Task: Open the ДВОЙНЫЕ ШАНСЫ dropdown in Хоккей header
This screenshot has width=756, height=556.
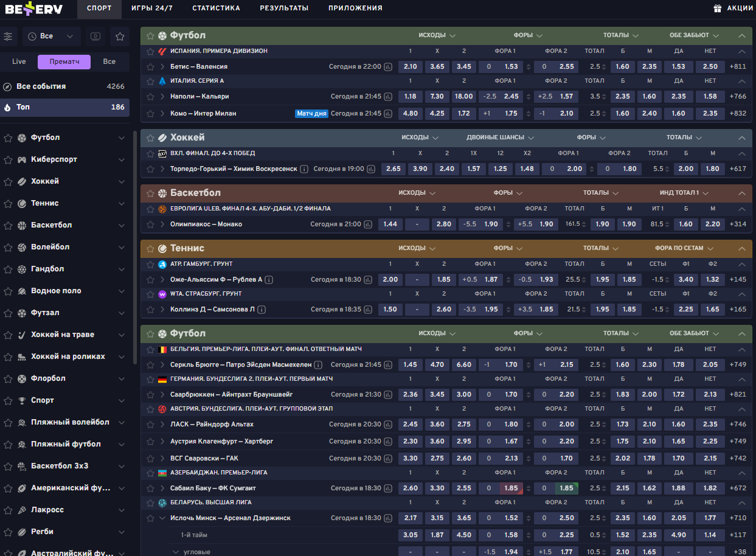Action: tap(500, 137)
